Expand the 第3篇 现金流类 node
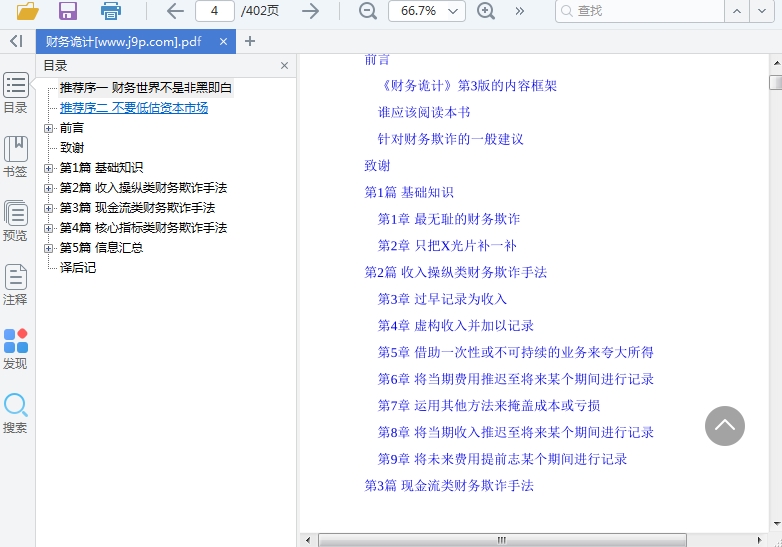782x547 pixels. pos(48,208)
